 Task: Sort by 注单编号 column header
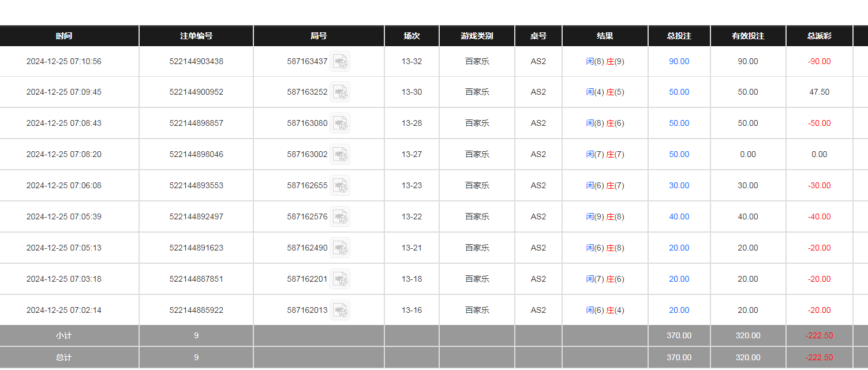196,36
